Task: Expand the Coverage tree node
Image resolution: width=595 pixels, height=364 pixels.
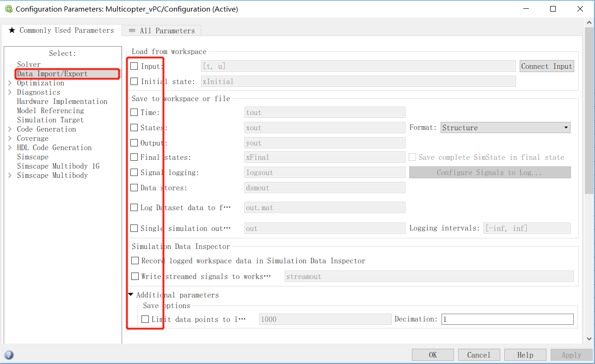Action: pos(10,139)
